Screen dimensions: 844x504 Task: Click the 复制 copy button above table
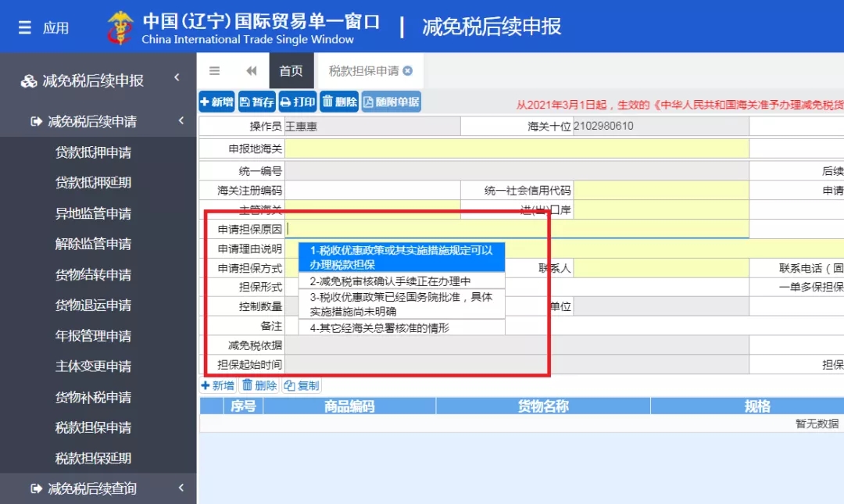point(302,385)
